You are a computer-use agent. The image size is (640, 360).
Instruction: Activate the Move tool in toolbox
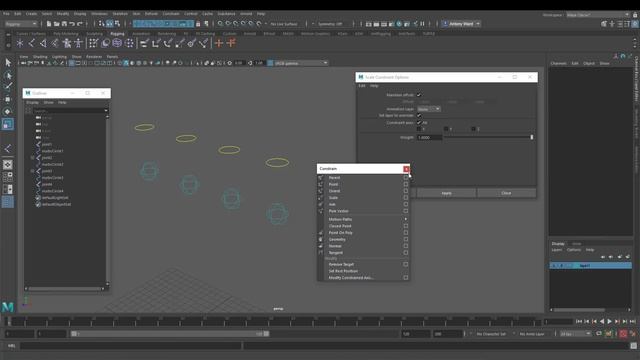8,99
